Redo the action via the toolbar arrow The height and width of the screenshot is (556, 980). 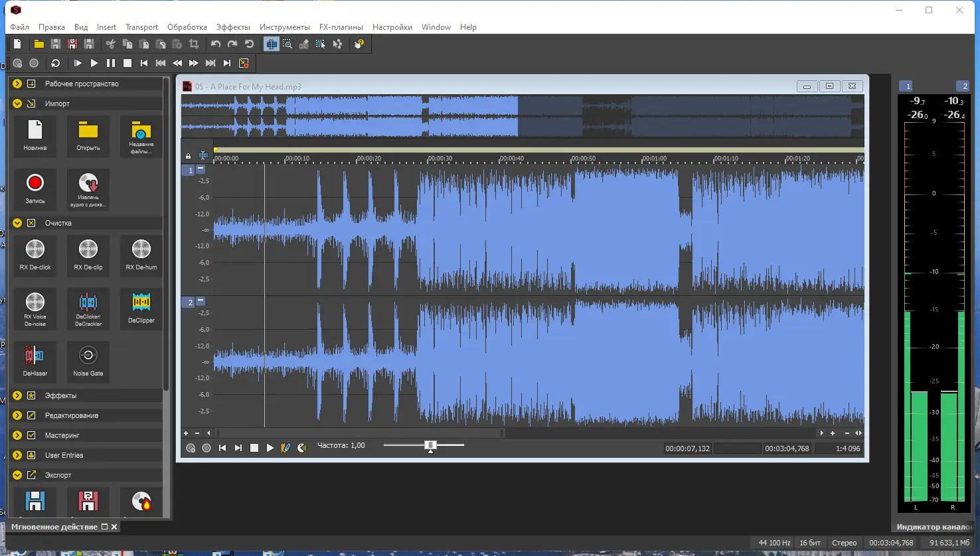[x=232, y=44]
